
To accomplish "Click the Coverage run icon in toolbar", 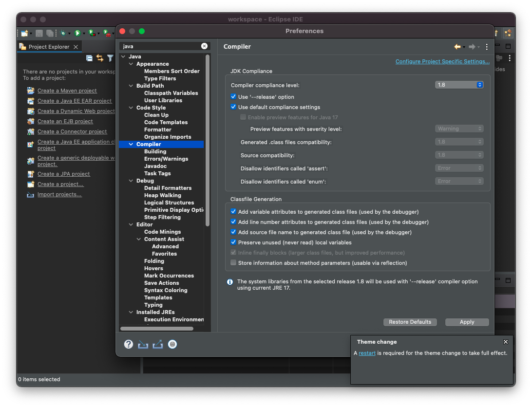I will click(x=92, y=33).
